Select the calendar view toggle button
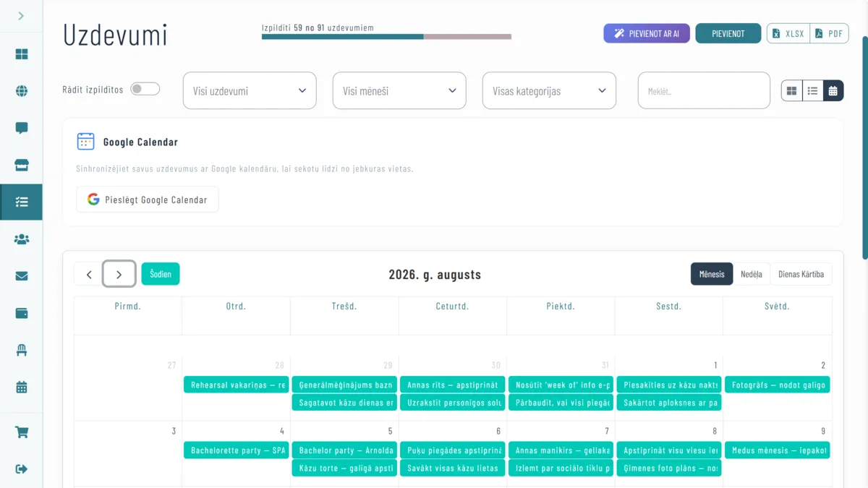 833,90
